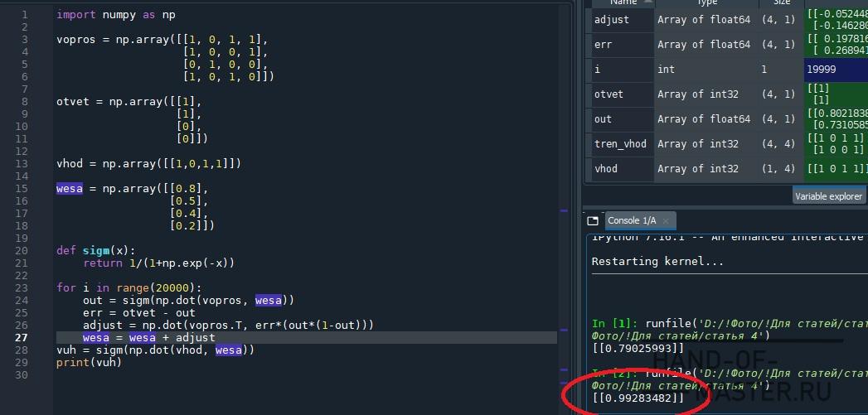Click the vhod array value cell
868x415 pixels.
coord(835,169)
